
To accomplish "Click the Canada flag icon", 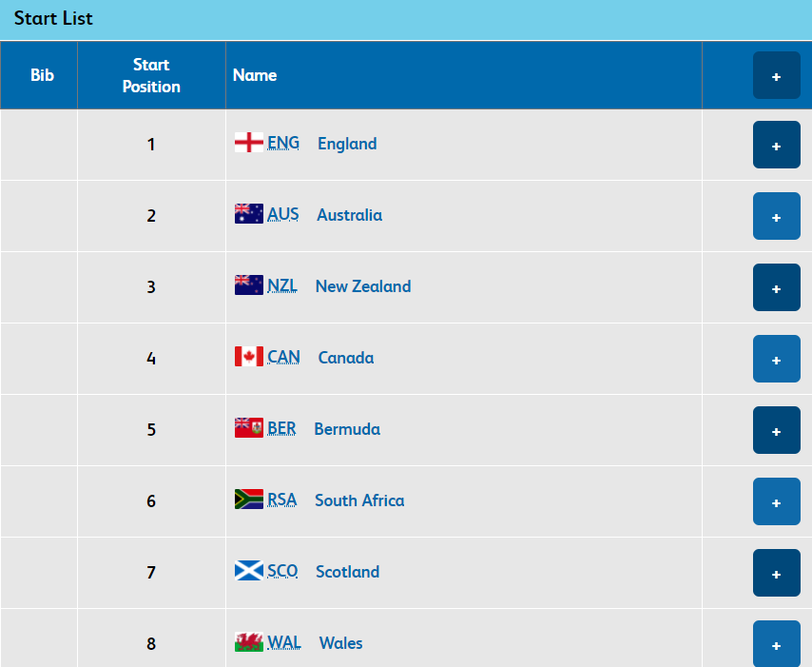I will (248, 357).
